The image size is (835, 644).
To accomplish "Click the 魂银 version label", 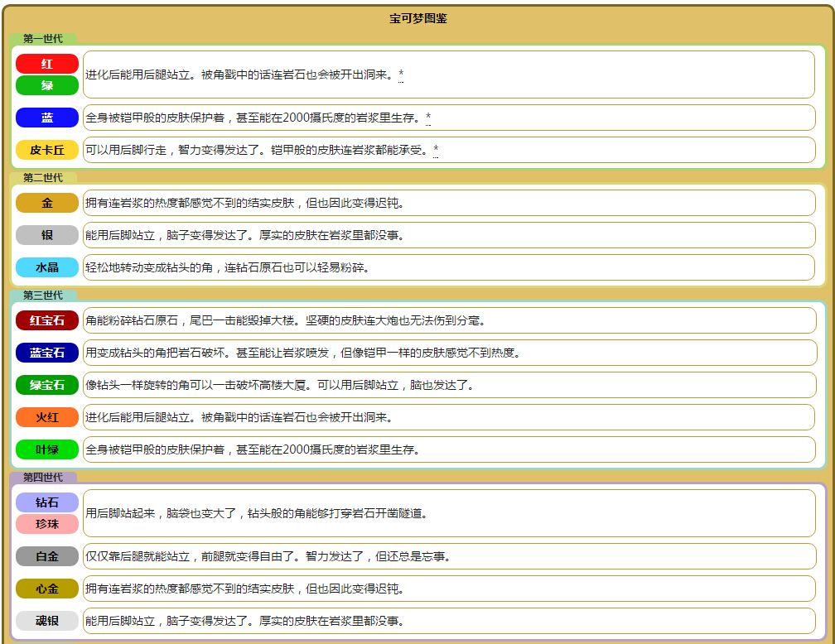I will coord(47,621).
